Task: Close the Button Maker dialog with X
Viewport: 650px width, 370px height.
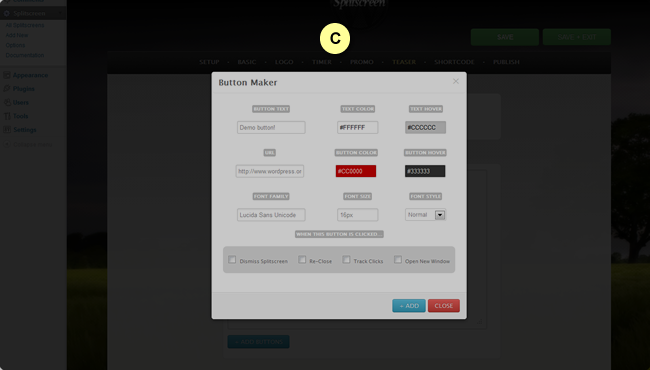Action: click(x=456, y=81)
